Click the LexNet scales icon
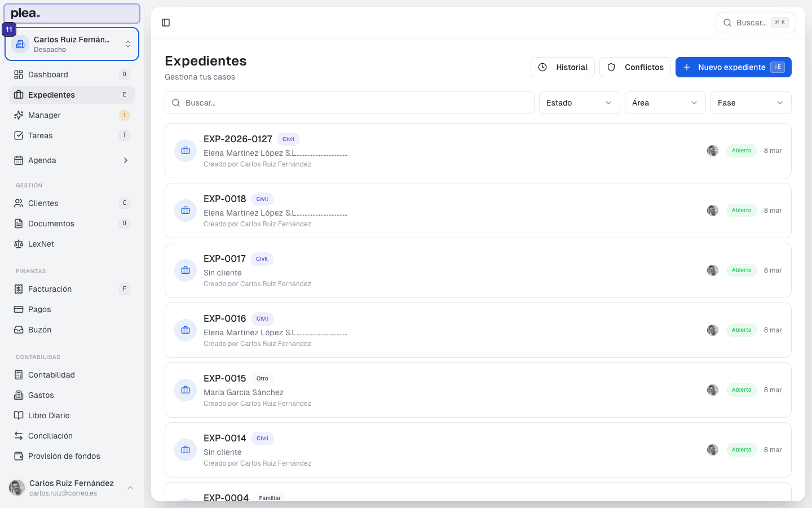The width and height of the screenshot is (812, 508). (x=19, y=244)
